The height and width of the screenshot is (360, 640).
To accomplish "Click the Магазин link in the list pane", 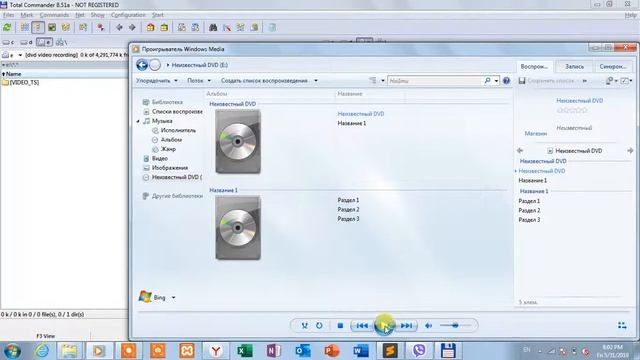I will [536, 133].
